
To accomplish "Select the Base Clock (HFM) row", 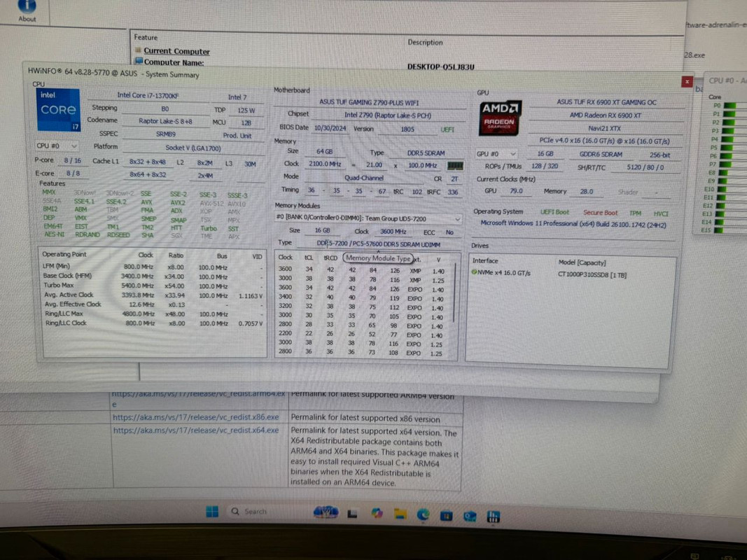I will (x=153, y=276).
